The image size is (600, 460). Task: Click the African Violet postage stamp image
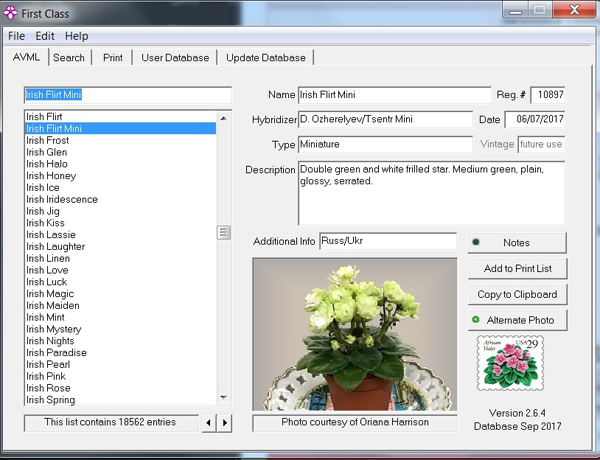point(510,363)
